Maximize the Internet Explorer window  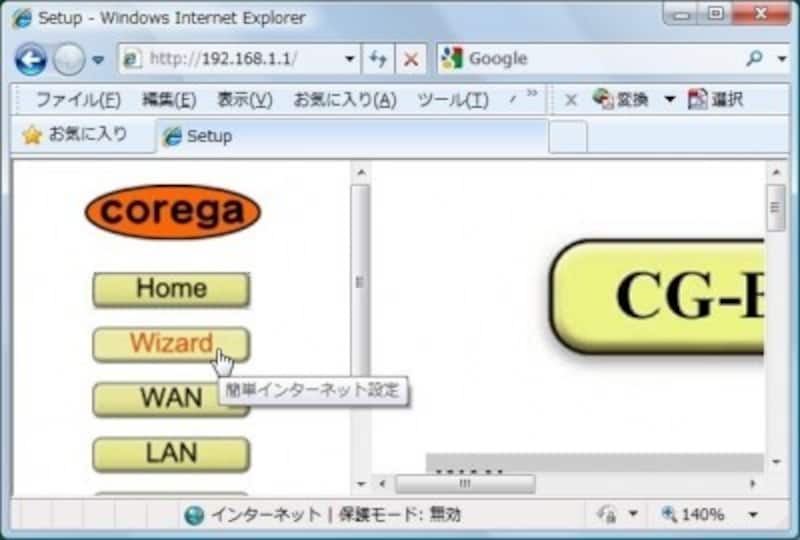click(716, 14)
